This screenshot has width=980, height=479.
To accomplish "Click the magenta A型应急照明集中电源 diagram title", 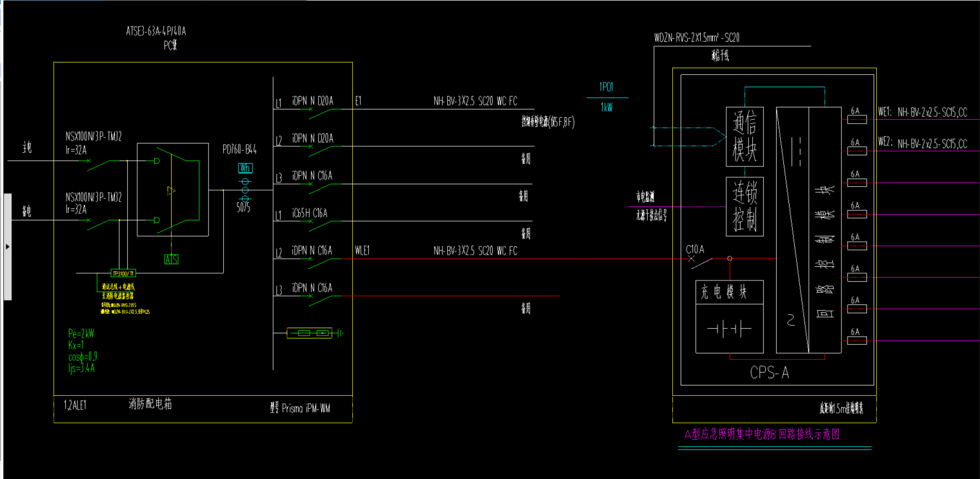I will point(762,435).
